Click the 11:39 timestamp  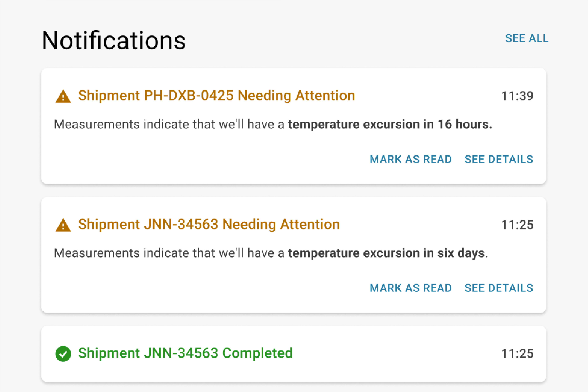(x=517, y=96)
